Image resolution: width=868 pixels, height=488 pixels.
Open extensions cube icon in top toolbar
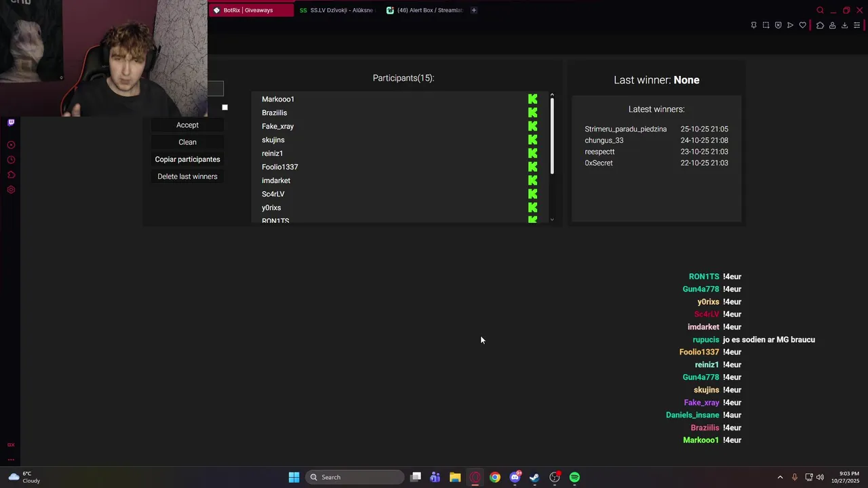820,25
